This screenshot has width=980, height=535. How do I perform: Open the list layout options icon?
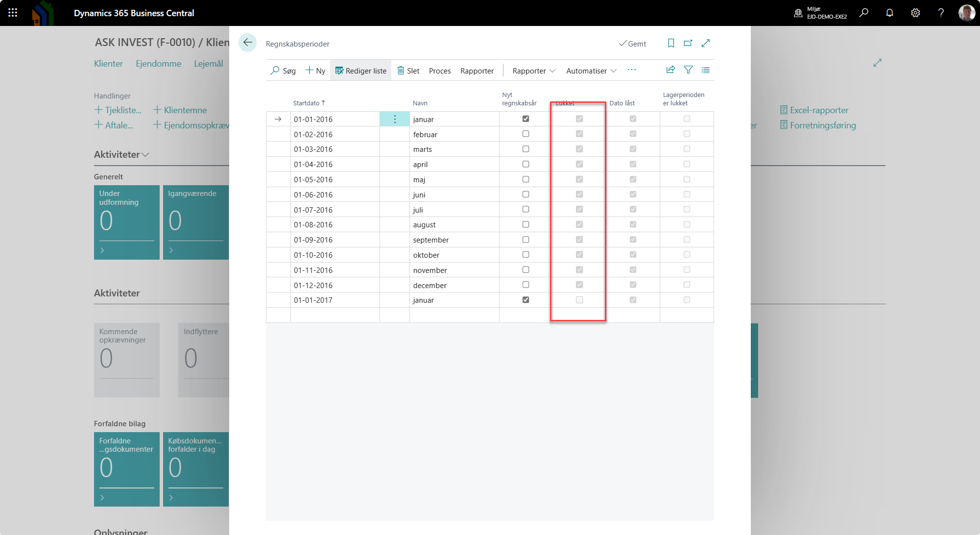click(x=705, y=70)
